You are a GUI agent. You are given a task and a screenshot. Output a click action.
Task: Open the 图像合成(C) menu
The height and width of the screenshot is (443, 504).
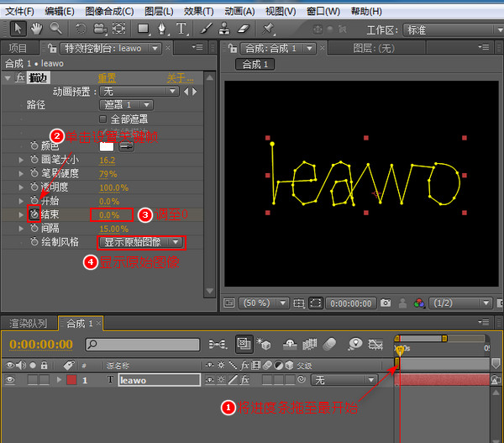click(x=109, y=12)
